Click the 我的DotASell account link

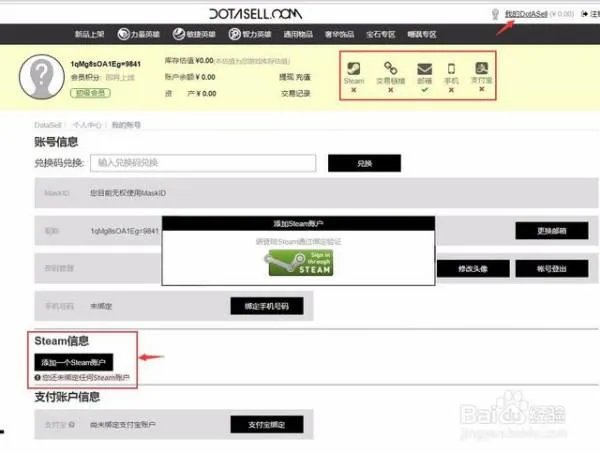pyautogui.click(x=526, y=14)
